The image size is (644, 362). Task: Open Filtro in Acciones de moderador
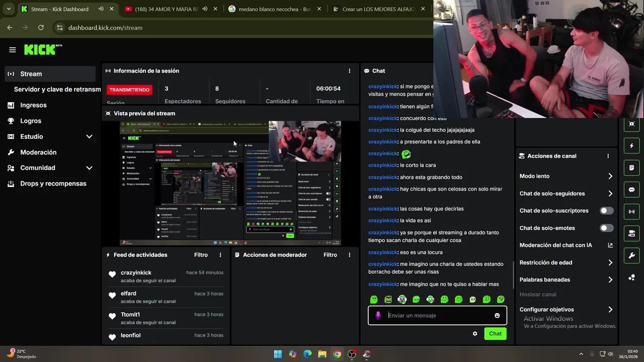click(330, 255)
